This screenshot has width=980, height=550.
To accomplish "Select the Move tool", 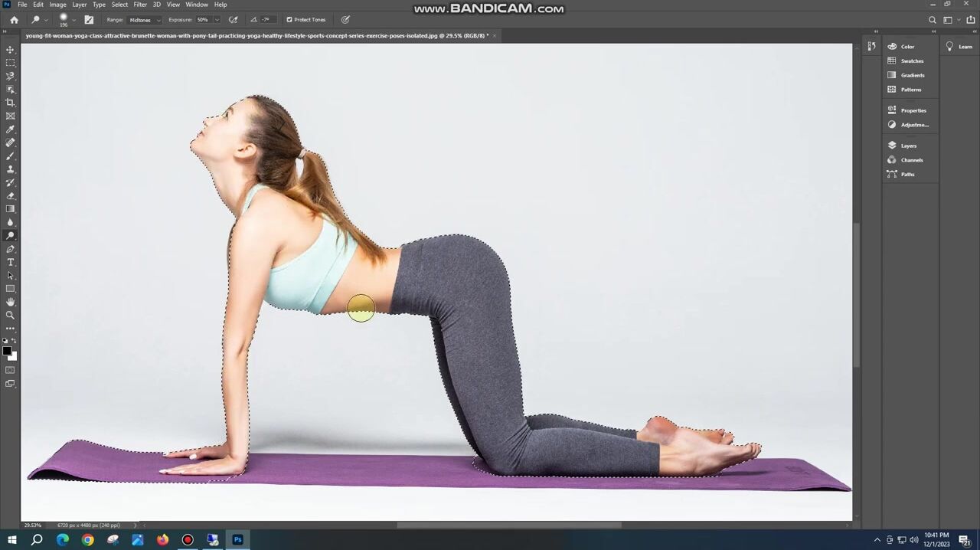I will coord(10,50).
